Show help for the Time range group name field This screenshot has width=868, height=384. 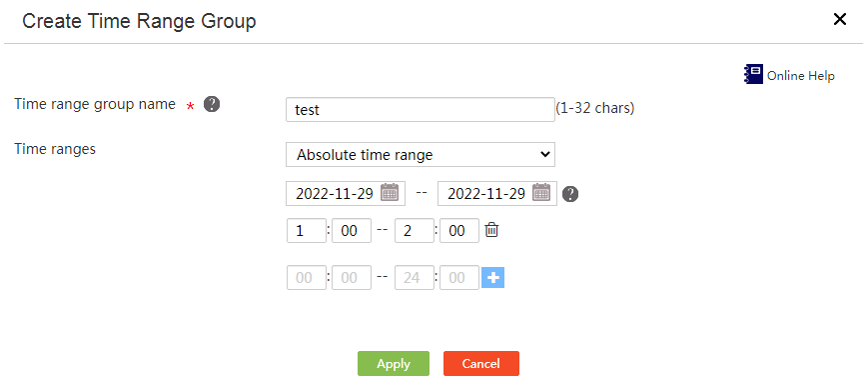coord(212,104)
